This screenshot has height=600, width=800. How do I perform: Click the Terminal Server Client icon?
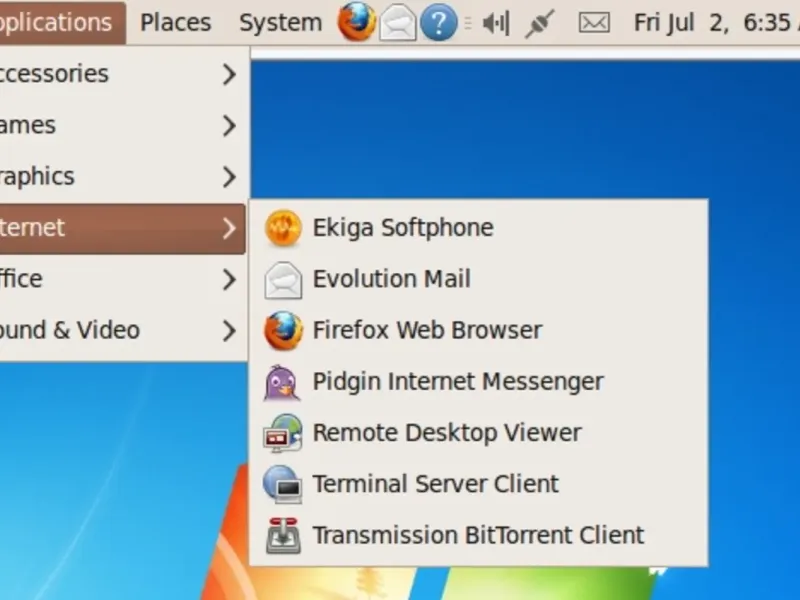click(283, 484)
